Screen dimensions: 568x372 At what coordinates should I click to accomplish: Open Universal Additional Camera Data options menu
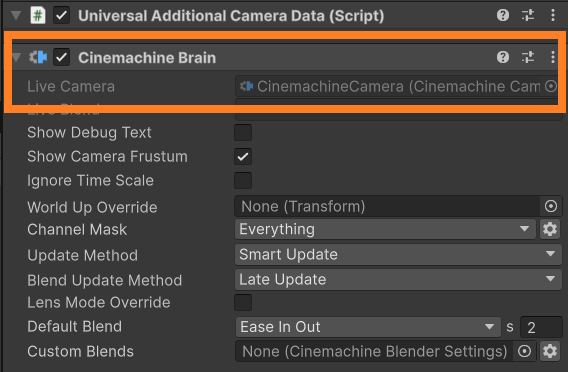553,15
